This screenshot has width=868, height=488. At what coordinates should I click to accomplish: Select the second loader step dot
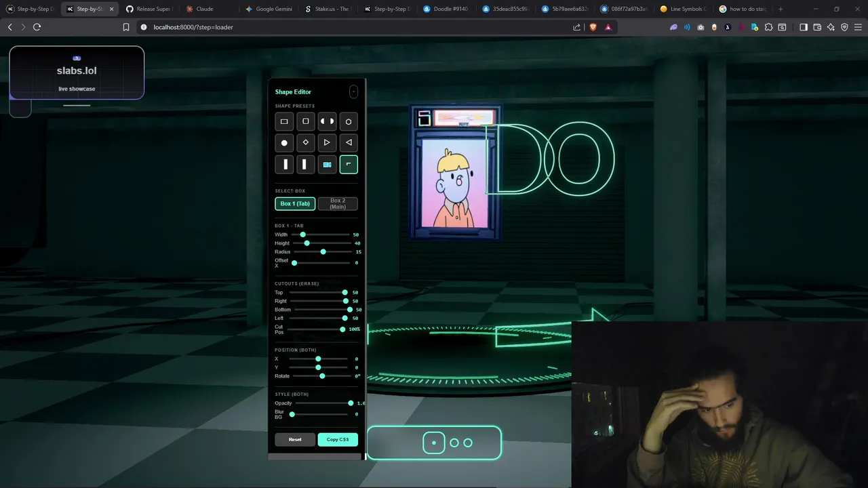(454, 443)
